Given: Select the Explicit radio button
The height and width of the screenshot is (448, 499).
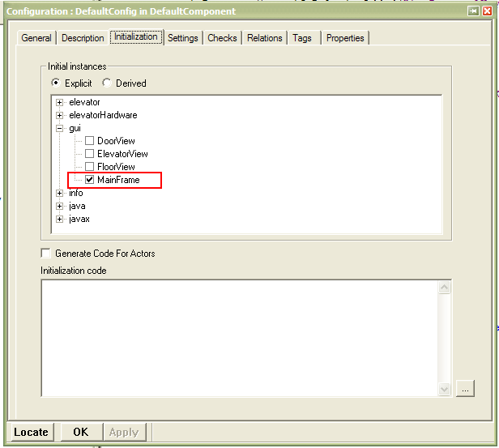Looking at the screenshot, I should pyautogui.click(x=56, y=83).
